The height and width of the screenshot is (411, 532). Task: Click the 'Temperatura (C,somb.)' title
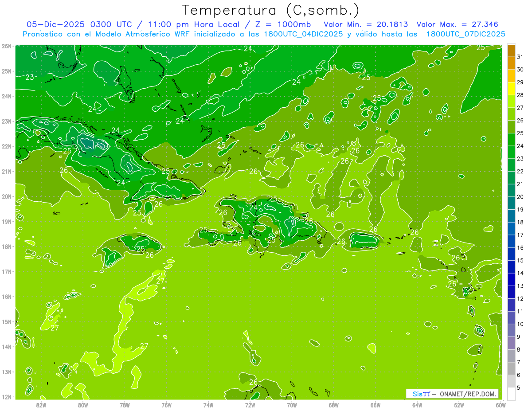pos(271,10)
